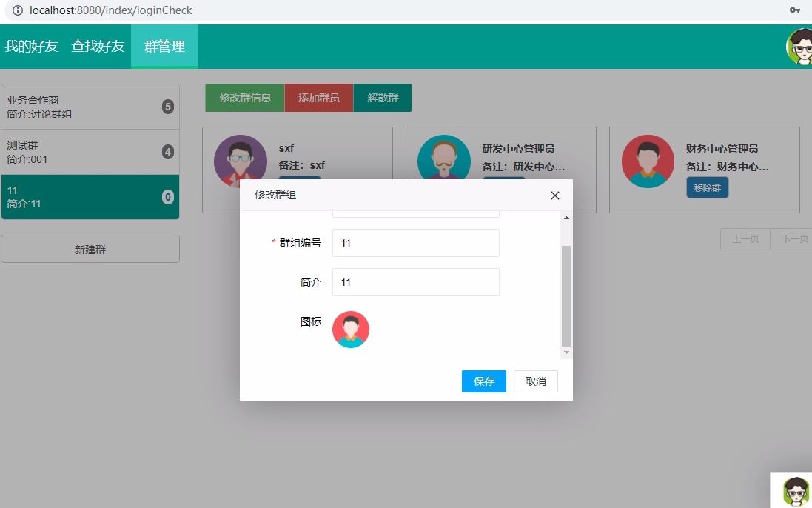Select the 业务合作商 group in the sidebar
This screenshot has width=812, height=508.
point(90,106)
